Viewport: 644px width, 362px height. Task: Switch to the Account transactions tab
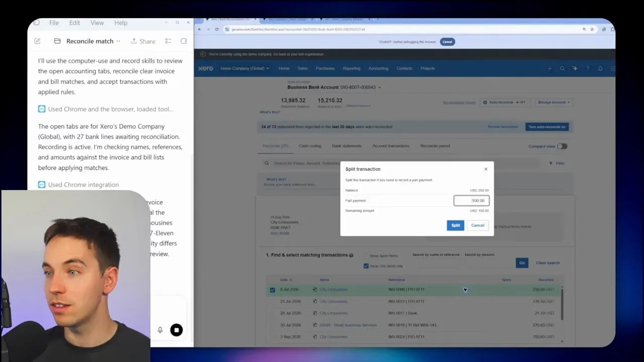click(391, 146)
